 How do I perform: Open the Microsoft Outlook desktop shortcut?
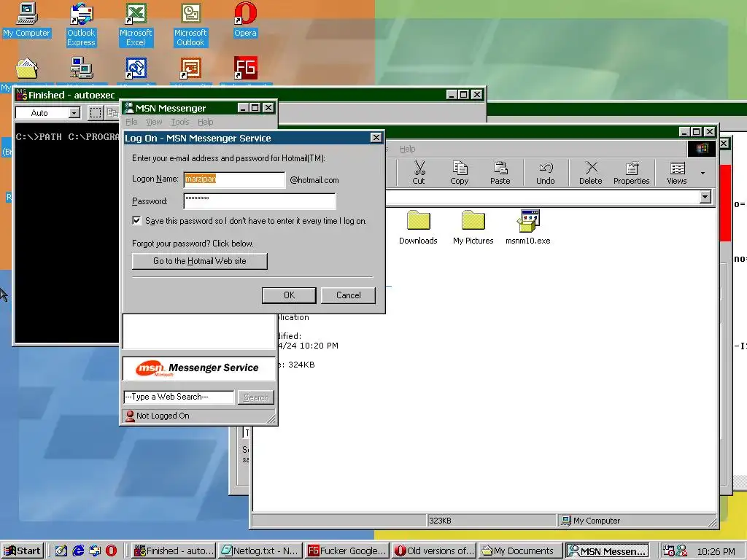point(190,25)
